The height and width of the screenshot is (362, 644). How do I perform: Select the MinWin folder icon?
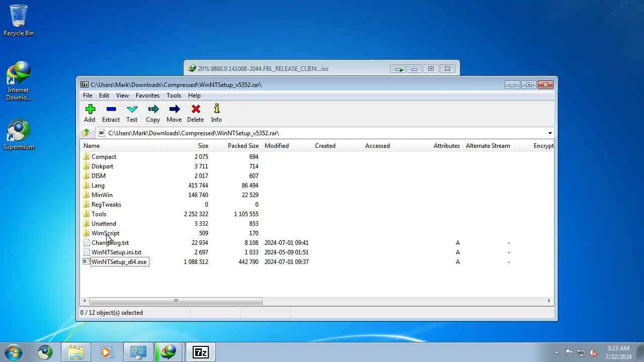[x=87, y=195]
